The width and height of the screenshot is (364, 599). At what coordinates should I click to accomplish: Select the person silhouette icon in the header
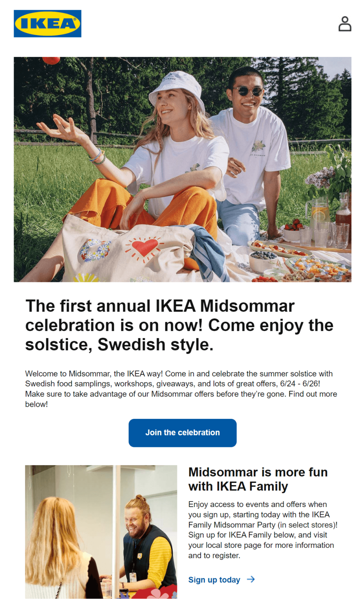[x=345, y=23]
